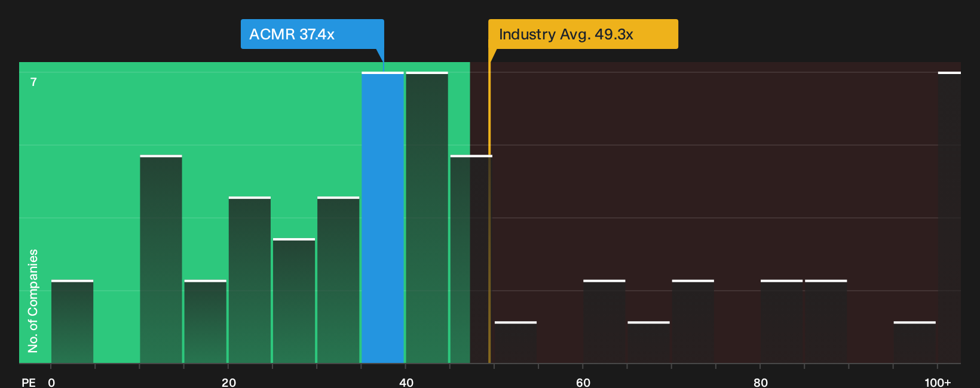Click the bar for PE 45 to 50
Screen dimensions: 980x388
point(471,259)
